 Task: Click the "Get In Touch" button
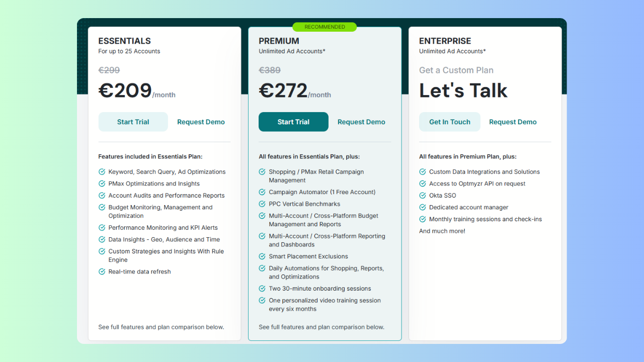449,122
